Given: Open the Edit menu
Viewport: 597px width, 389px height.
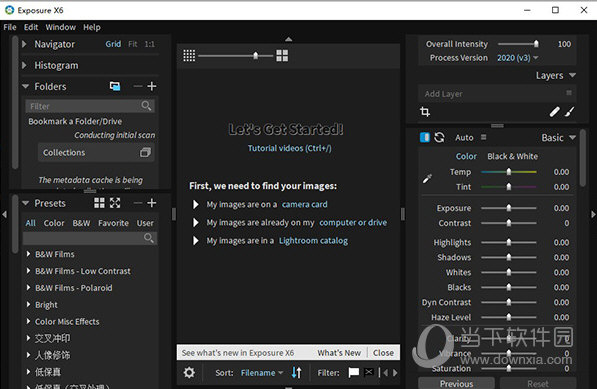Looking at the screenshot, I should point(31,27).
